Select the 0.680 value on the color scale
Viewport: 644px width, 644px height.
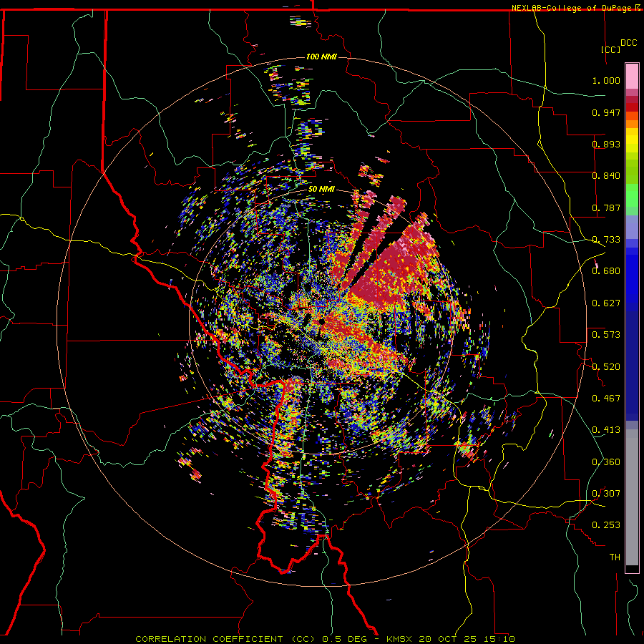606,271
